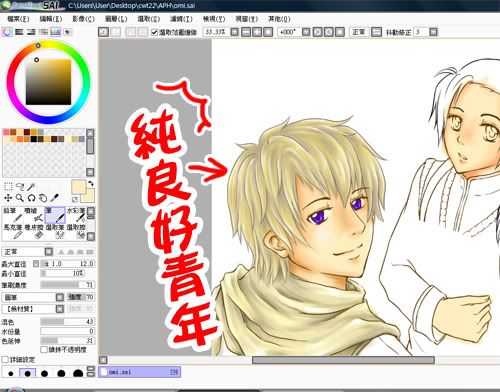500x392 pixels.
Task: Select the magic wand selection tool
Action: (31, 186)
